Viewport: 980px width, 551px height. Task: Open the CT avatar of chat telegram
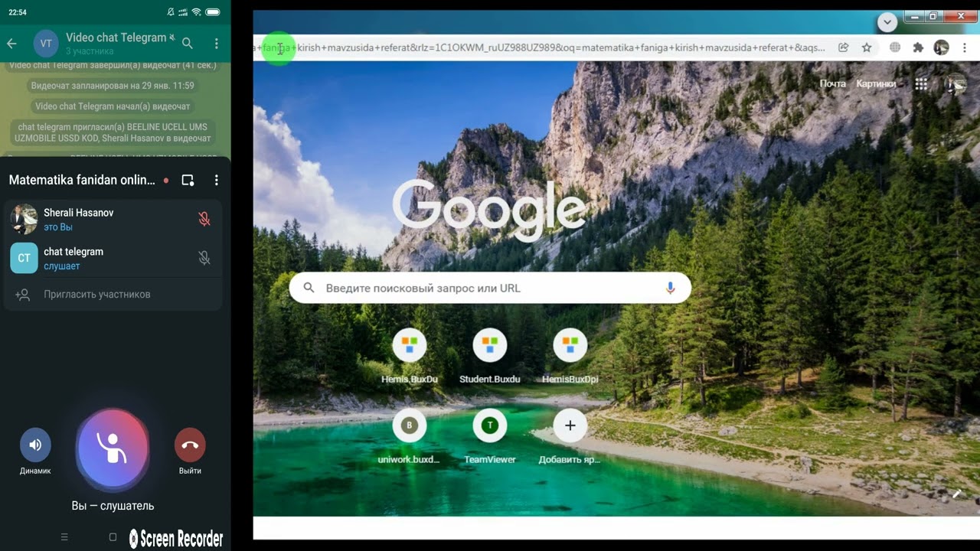tap(24, 258)
